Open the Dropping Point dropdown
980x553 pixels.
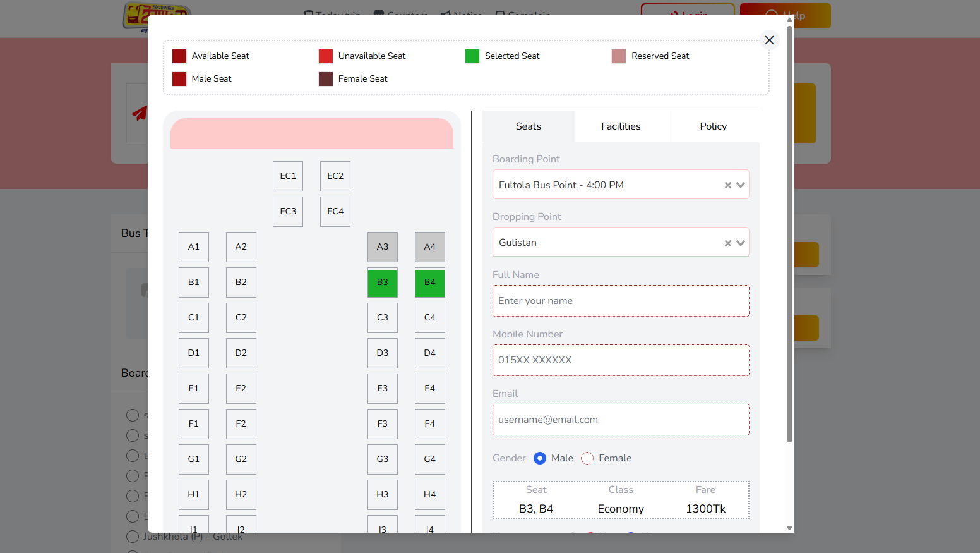click(740, 242)
